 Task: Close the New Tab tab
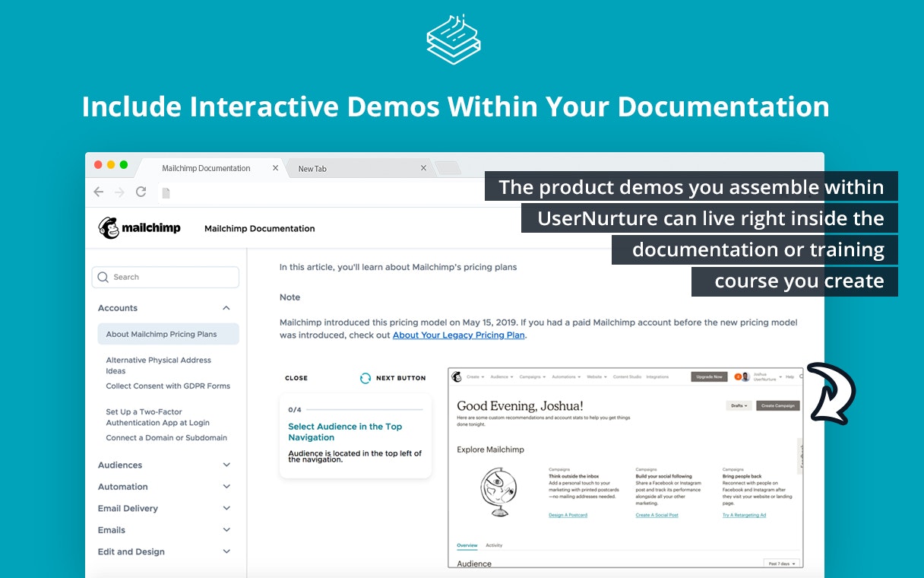423,168
